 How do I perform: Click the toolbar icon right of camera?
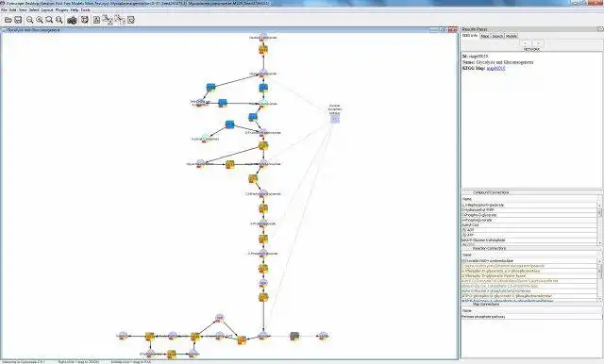85,20
